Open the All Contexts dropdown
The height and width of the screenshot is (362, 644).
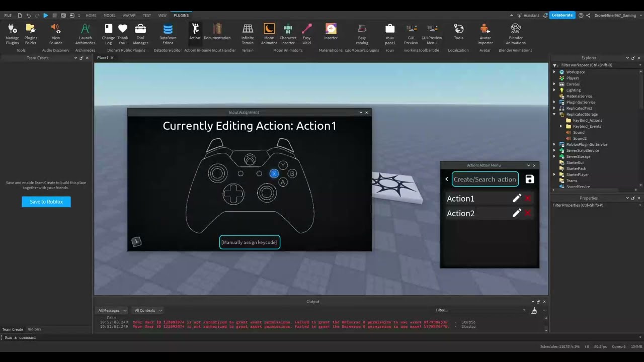tap(148, 310)
